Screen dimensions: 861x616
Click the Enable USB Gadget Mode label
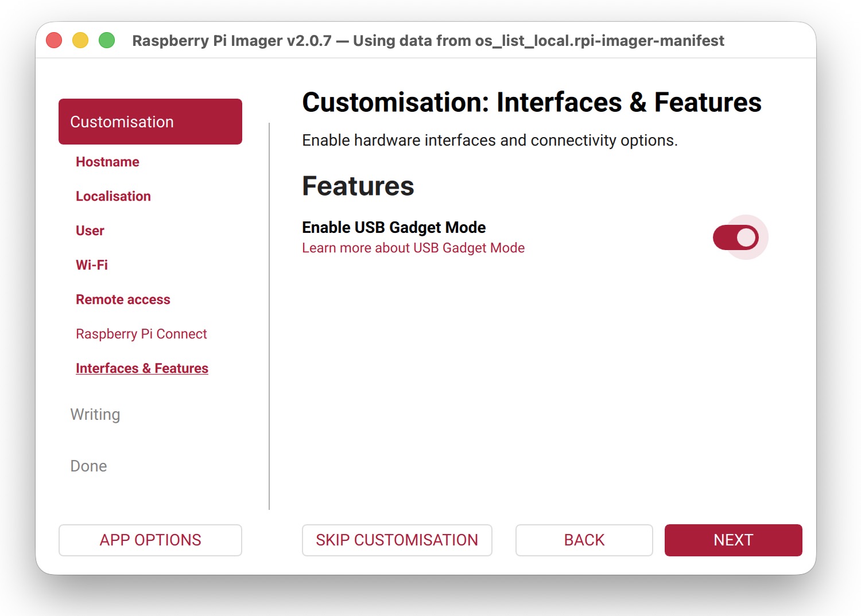(x=394, y=227)
